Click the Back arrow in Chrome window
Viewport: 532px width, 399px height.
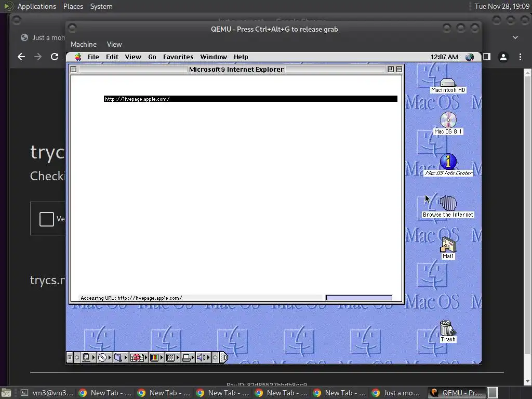coord(21,57)
